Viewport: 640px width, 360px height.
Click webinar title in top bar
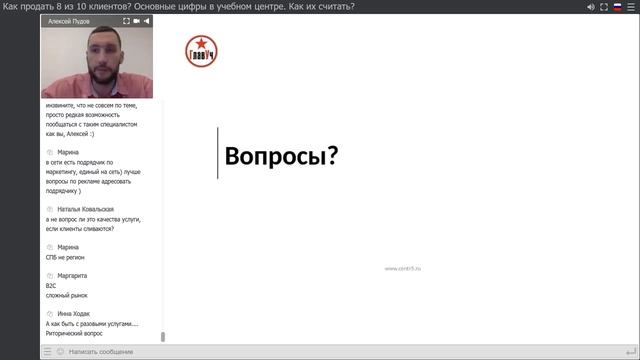click(179, 7)
